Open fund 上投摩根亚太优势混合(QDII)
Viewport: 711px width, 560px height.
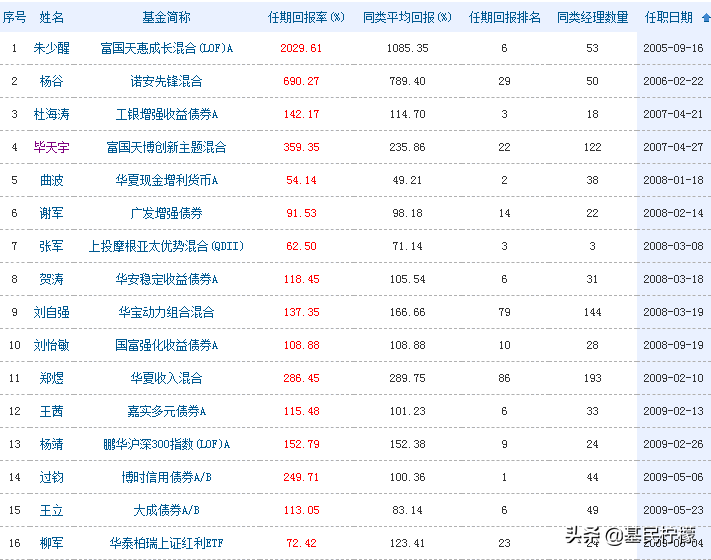pos(166,246)
